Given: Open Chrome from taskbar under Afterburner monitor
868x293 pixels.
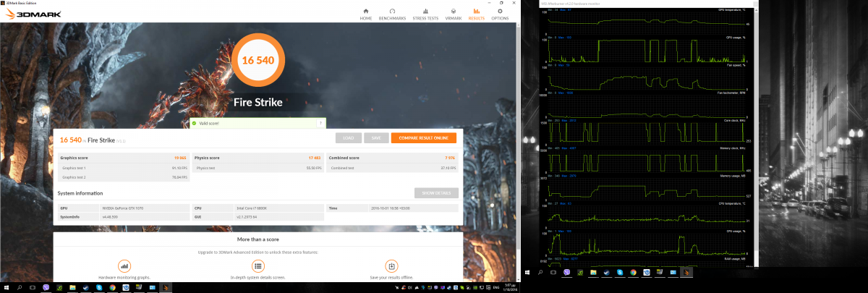Looking at the screenshot, I should point(633,273).
